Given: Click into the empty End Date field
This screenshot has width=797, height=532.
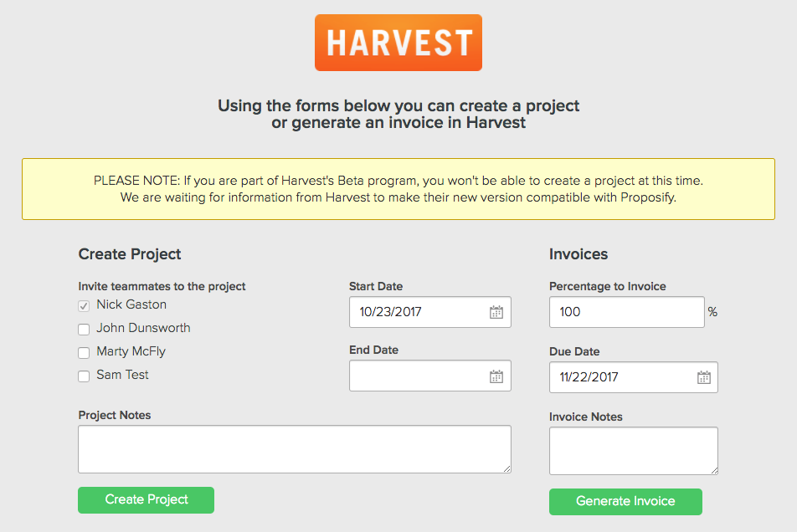Looking at the screenshot, I should tap(417, 376).
